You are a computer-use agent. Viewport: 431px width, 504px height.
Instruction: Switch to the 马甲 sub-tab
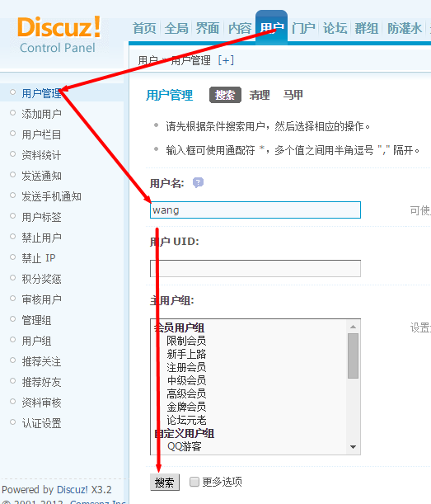click(x=293, y=95)
